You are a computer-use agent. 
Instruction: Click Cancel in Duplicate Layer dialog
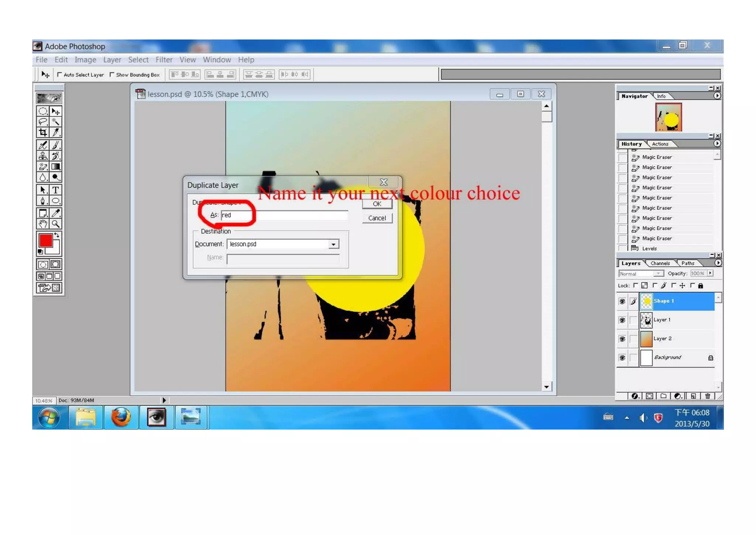[x=377, y=218]
